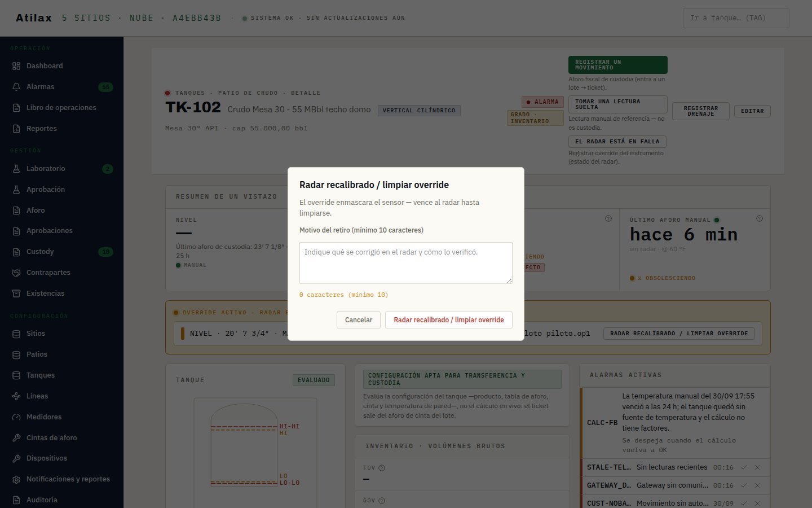812x508 pixels.
Task: Open the Sitios database icon
Action: click(x=16, y=334)
